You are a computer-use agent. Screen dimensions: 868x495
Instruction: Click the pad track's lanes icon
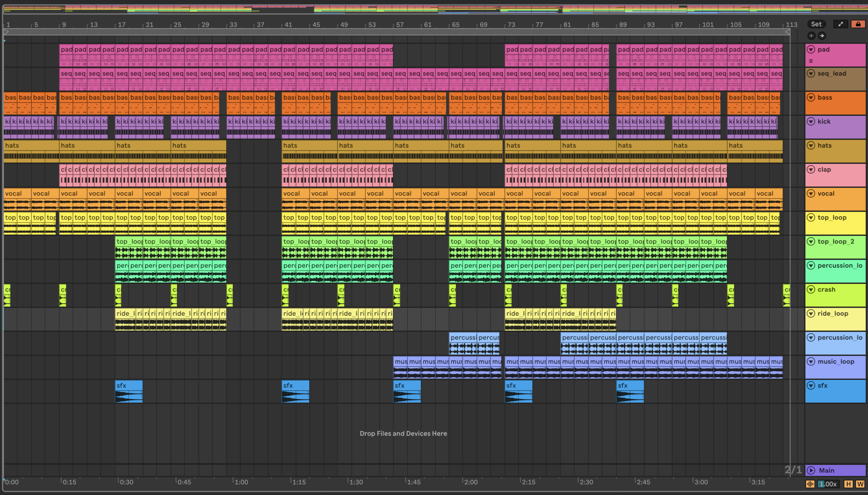click(x=811, y=61)
